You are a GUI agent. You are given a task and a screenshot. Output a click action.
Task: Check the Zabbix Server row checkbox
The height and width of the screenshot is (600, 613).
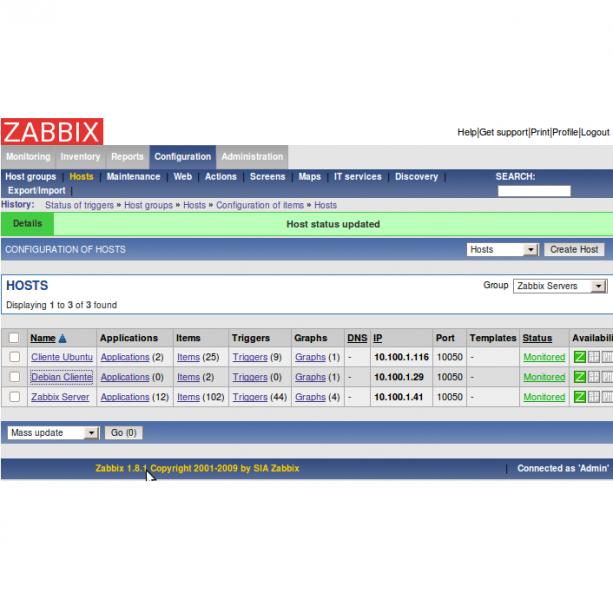click(x=15, y=396)
